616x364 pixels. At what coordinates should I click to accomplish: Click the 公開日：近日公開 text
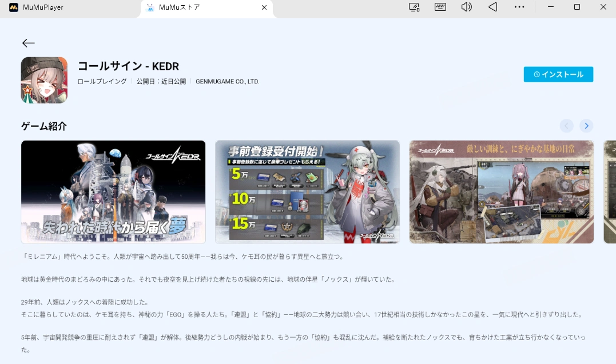click(x=161, y=81)
